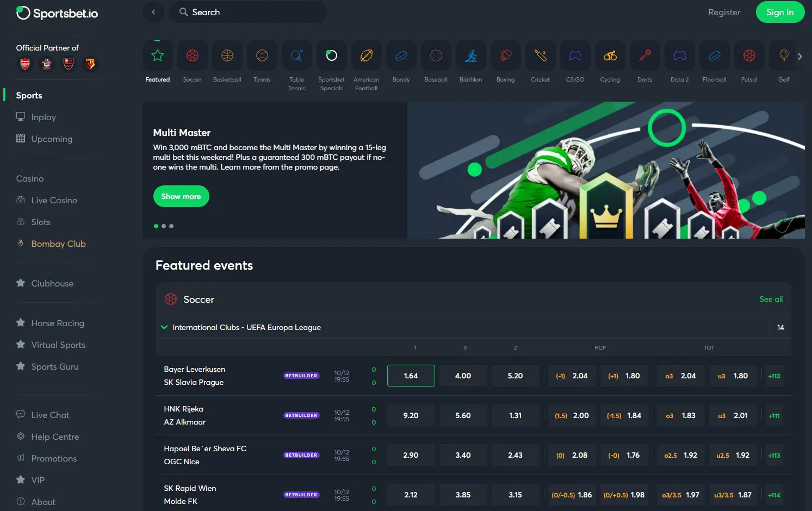
Task: Open the Boxing sport icon
Action: point(505,55)
